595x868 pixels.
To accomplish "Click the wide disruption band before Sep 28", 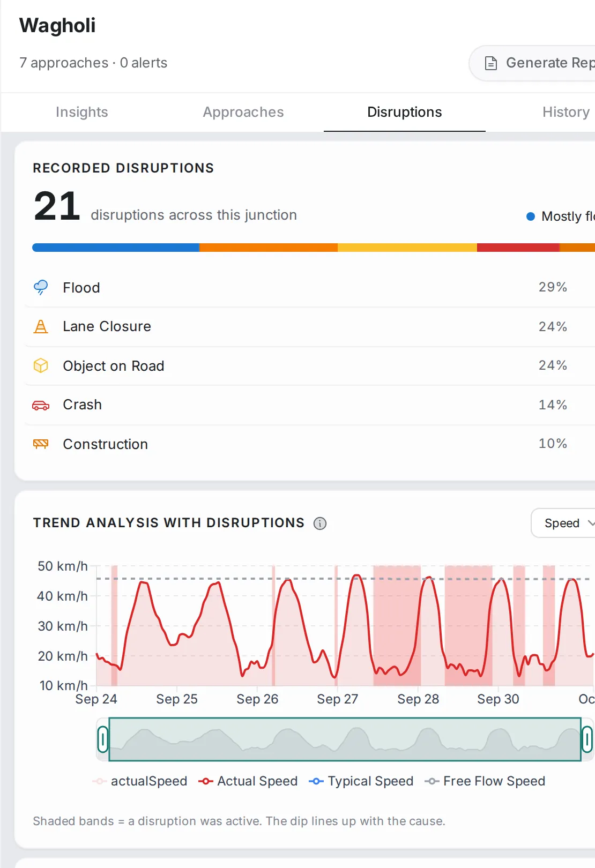I will 397,626.
